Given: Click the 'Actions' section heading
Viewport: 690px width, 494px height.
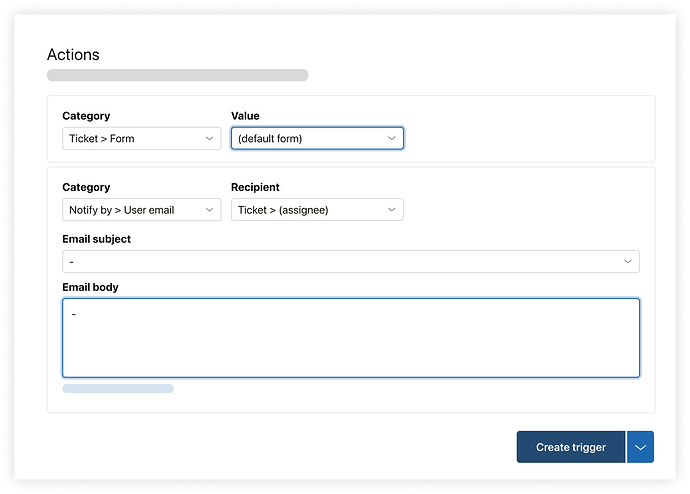Looking at the screenshot, I should coord(73,55).
